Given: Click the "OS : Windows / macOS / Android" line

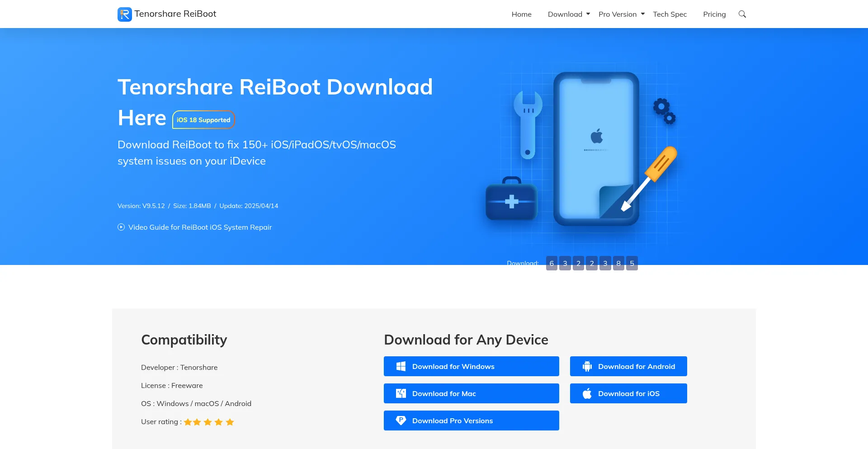Looking at the screenshot, I should (196, 403).
